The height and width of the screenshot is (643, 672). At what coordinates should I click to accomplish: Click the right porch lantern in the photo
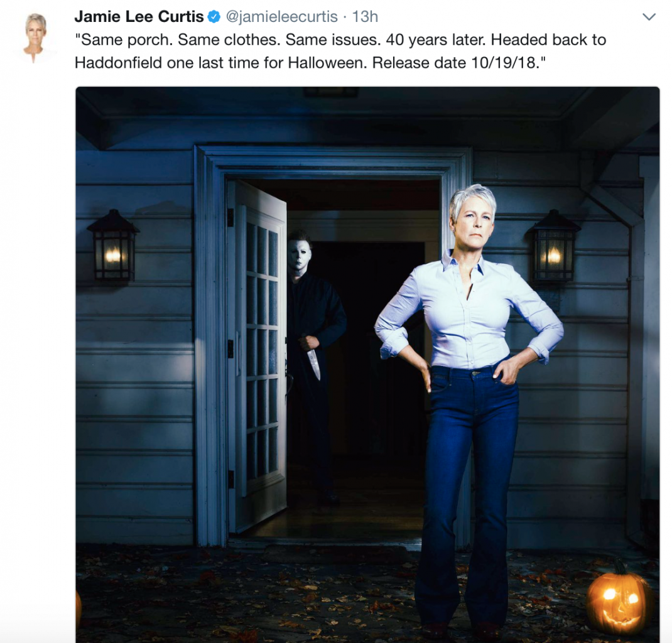click(554, 247)
